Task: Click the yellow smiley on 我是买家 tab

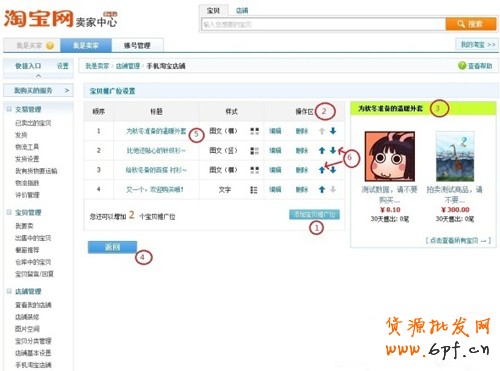Action: (50, 46)
